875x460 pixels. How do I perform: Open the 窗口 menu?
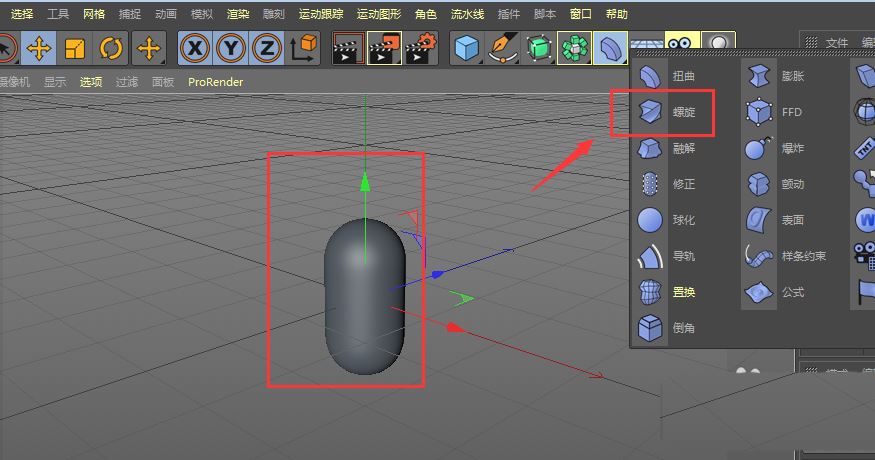pos(580,14)
